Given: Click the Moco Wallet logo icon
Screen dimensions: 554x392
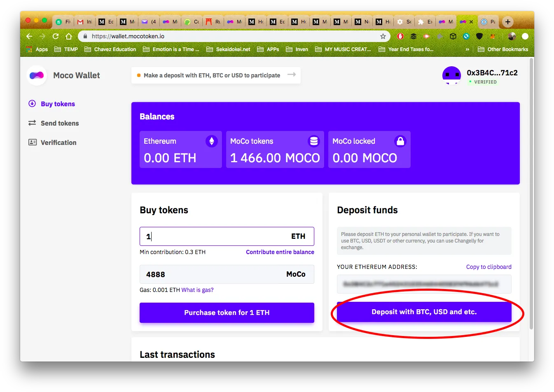Looking at the screenshot, I should [37, 75].
